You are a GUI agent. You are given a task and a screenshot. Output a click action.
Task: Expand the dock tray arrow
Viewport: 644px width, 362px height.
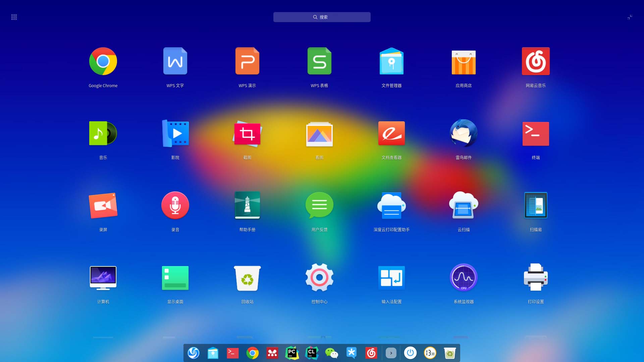(391, 353)
